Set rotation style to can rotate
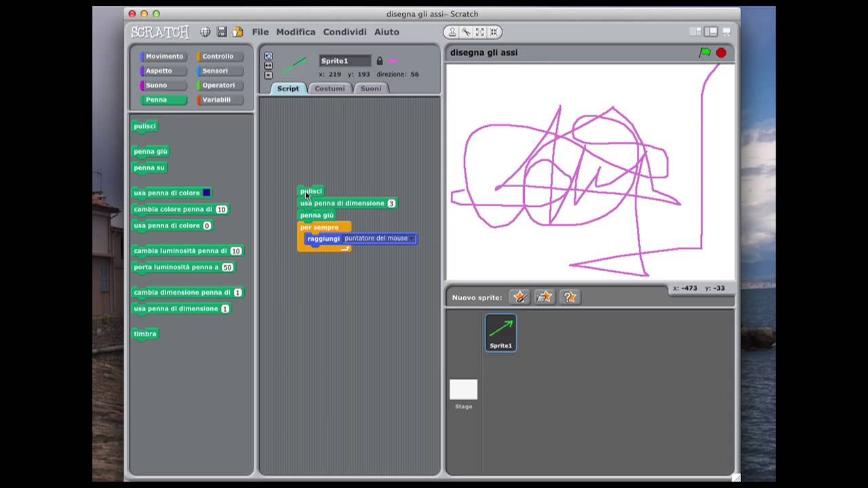This screenshot has width=868, height=488. [x=268, y=56]
